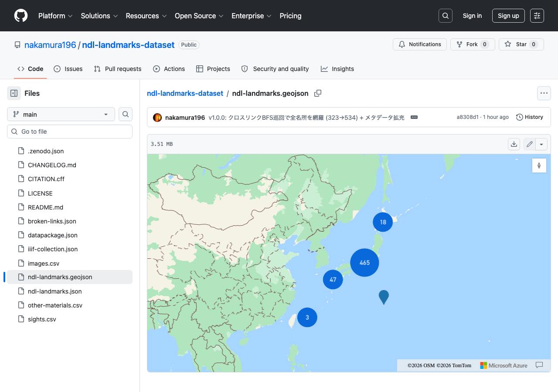Open iiif-collection.json in file tree
This screenshot has height=392, width=558.
point(70,249)
